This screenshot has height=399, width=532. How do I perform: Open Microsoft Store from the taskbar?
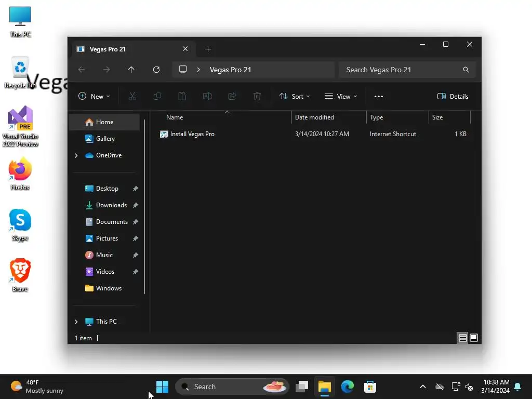[x=370, y=387]
